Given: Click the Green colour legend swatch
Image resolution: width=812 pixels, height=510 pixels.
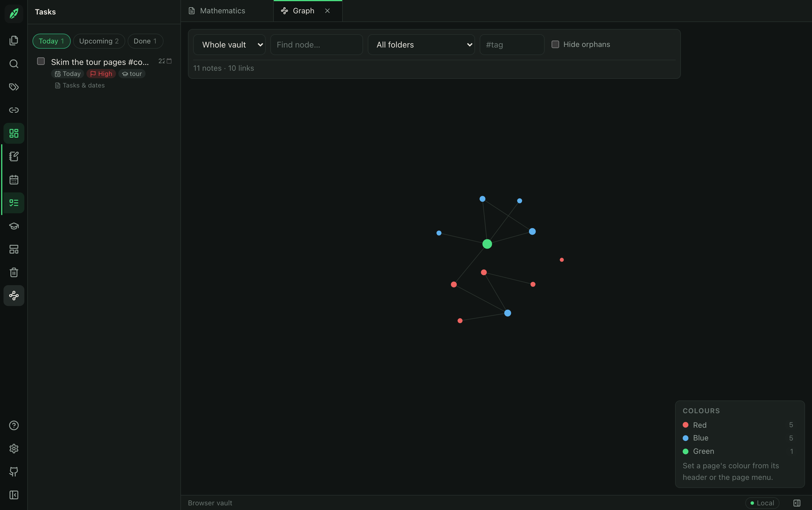Looking at the screenshot, I should tap(686, 451).
